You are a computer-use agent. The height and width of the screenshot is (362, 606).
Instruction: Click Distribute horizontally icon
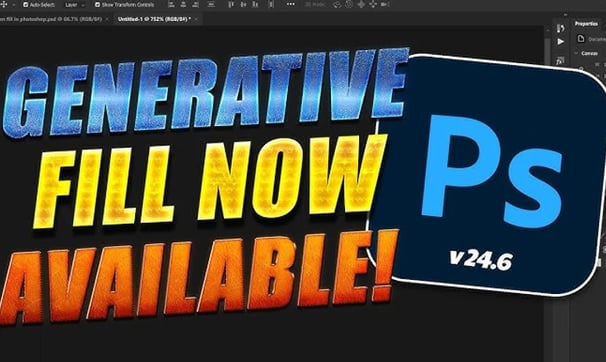pyautogui.click(x=271, y=5)
